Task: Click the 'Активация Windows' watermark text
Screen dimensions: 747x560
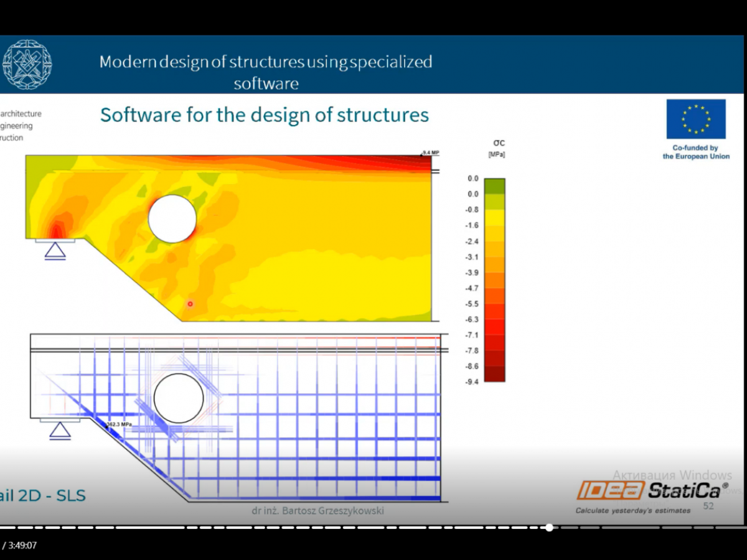Action: 672,475
